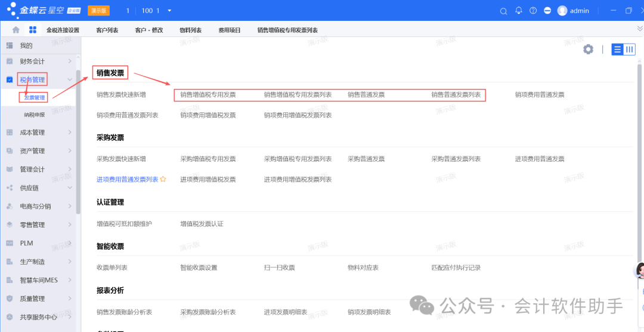644x332 pixels.
Task: Switch to column layout view toggle
Action: tap(630, 50)
